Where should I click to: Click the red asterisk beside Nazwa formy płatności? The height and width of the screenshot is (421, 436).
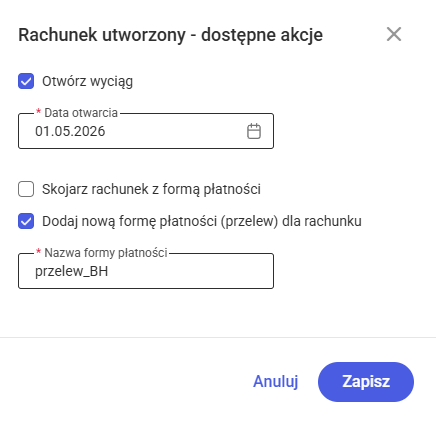[x=38, y=251]
